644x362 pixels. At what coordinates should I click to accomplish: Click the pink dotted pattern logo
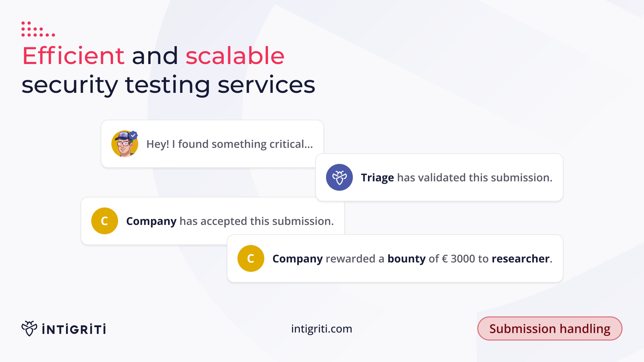(x=38, y=29)
